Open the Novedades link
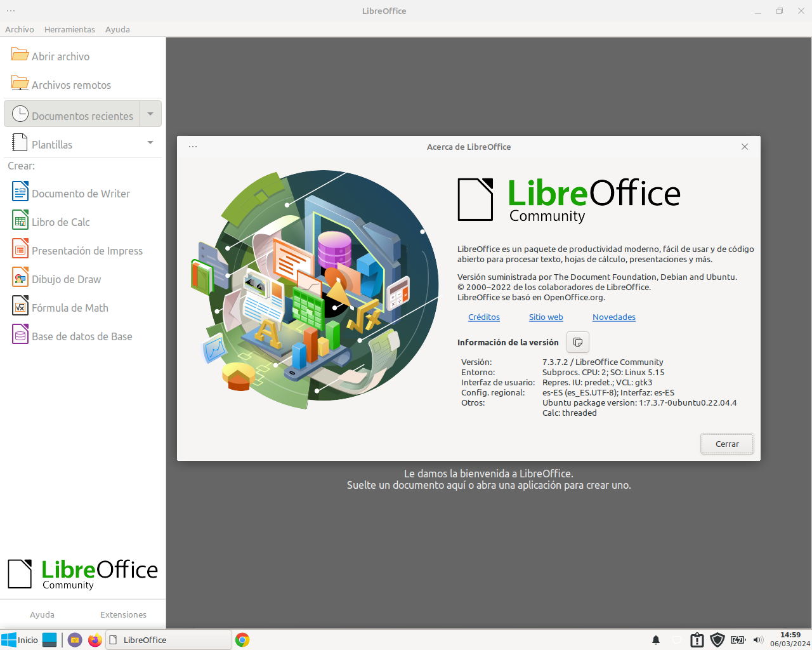812x650 pixels. coord(614,317)
